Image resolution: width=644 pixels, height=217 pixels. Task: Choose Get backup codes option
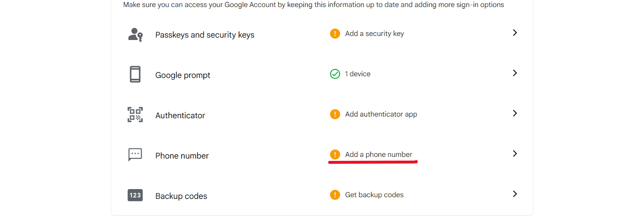click(x=374, y=195)
